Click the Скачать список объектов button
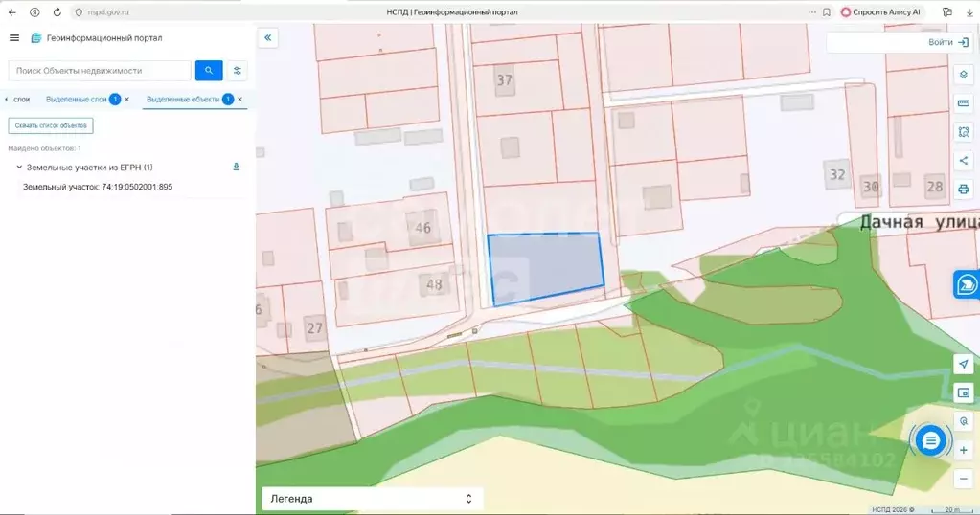This screenshot has height=515, width=980. 51,125
